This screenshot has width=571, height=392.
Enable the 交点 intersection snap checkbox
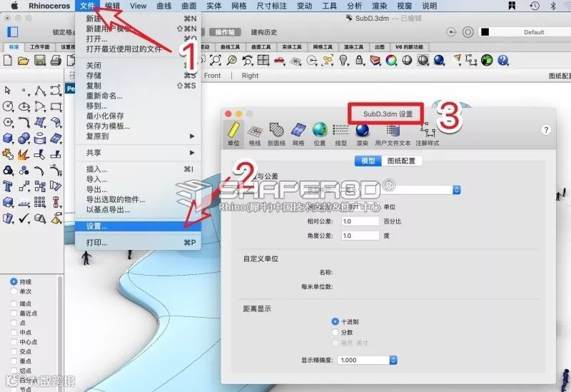tap(14, 351)
